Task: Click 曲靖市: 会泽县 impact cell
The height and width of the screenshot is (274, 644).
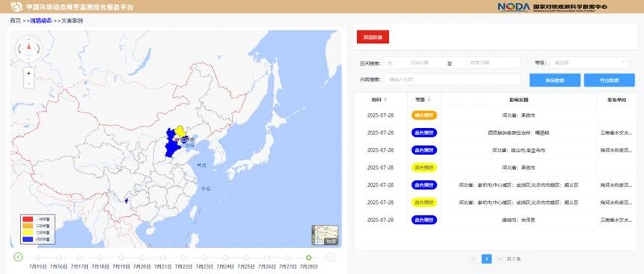Action: point(518,220)
